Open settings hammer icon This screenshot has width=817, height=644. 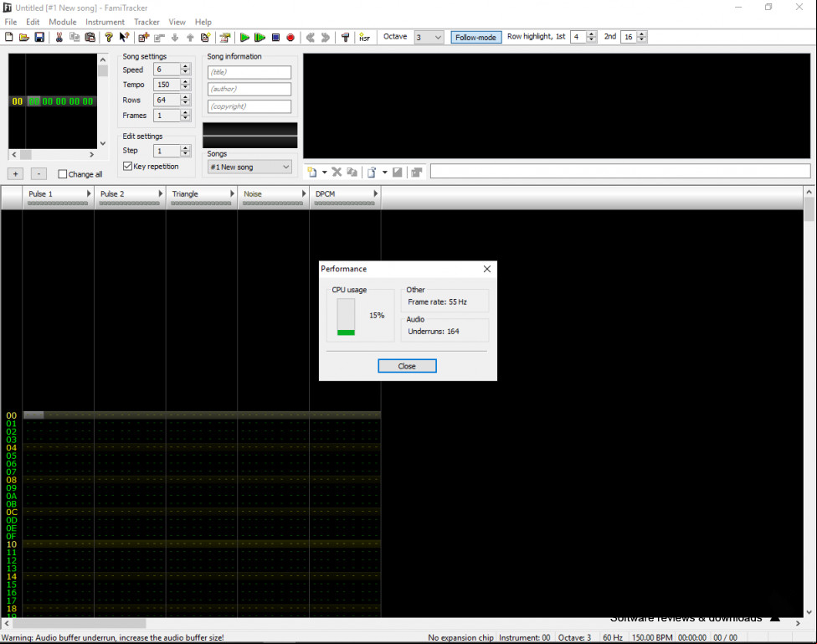point(345,37)
